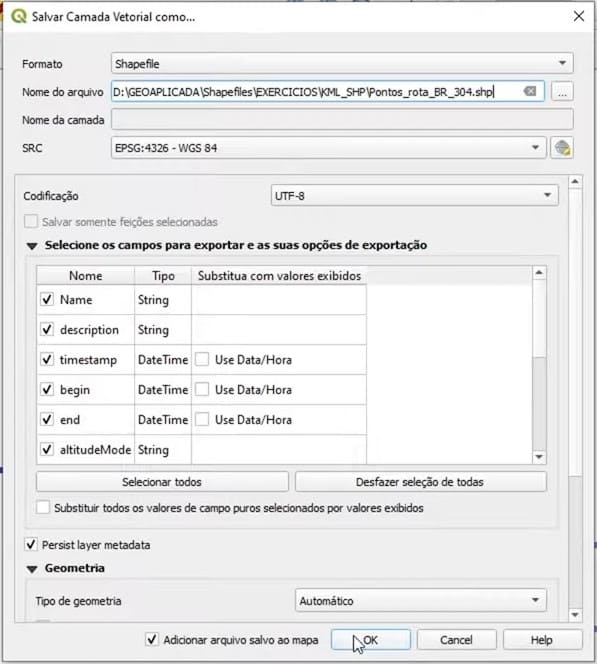
Task: Untick Adicionar arquivo salvo ao mapa
Action: click(152, 639)
